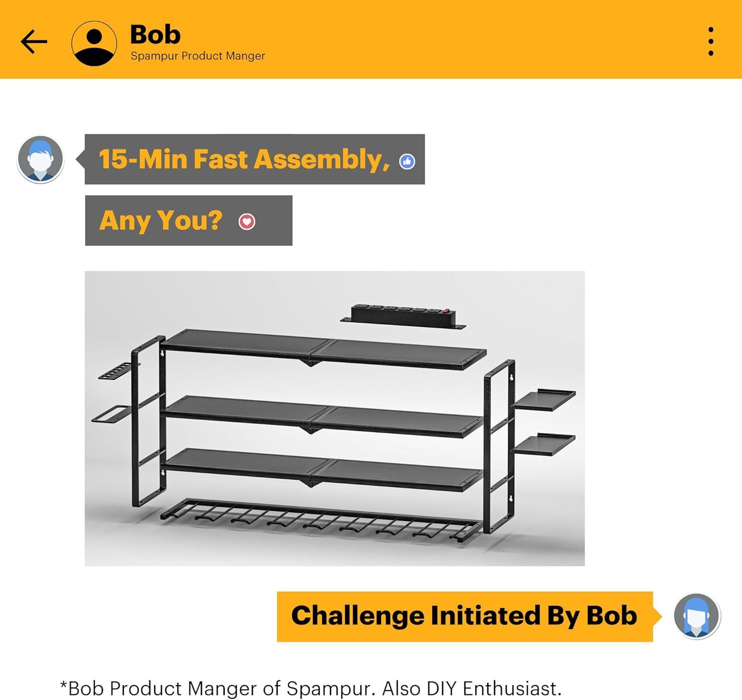The width and height of the screenshot is (742, 700).
Task: Click the bottom drill hanger rack in photo
Action: (x=321, y=520)
